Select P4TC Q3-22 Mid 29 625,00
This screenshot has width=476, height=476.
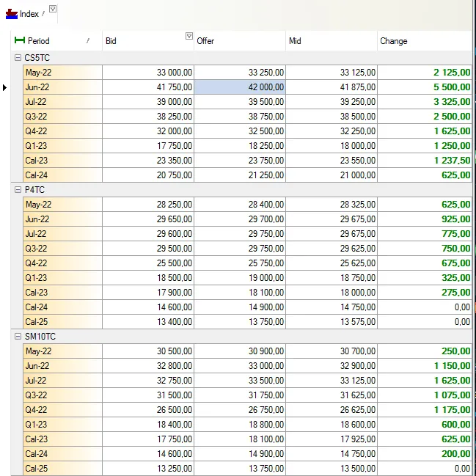coord(332,249)
